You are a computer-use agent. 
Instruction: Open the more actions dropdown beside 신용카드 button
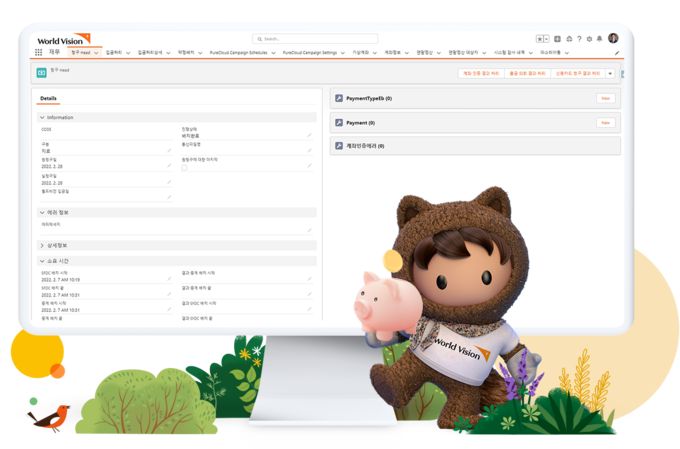pos(610,74)
